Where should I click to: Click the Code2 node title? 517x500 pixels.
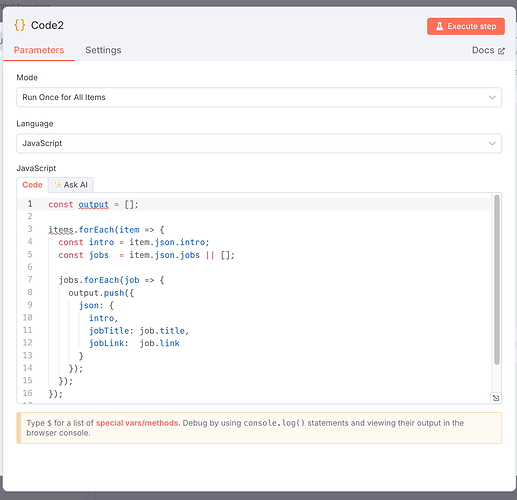[x=47, y=25]
